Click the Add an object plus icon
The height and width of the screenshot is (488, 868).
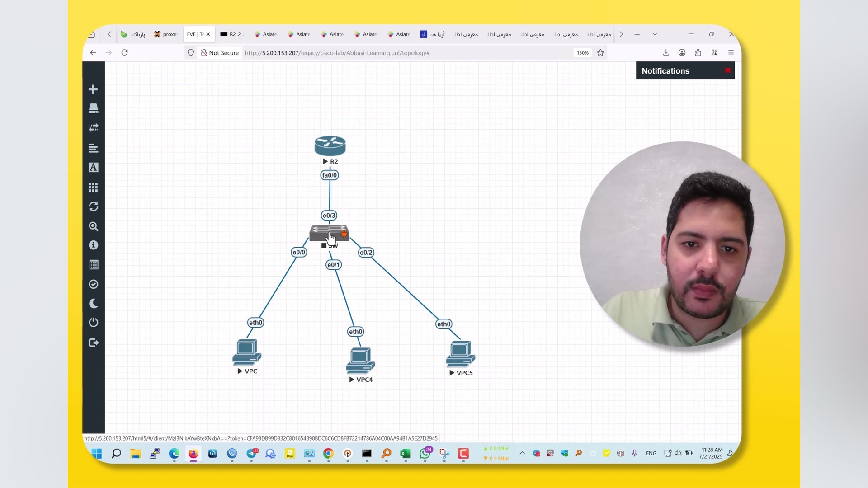(x=93, y=89)
